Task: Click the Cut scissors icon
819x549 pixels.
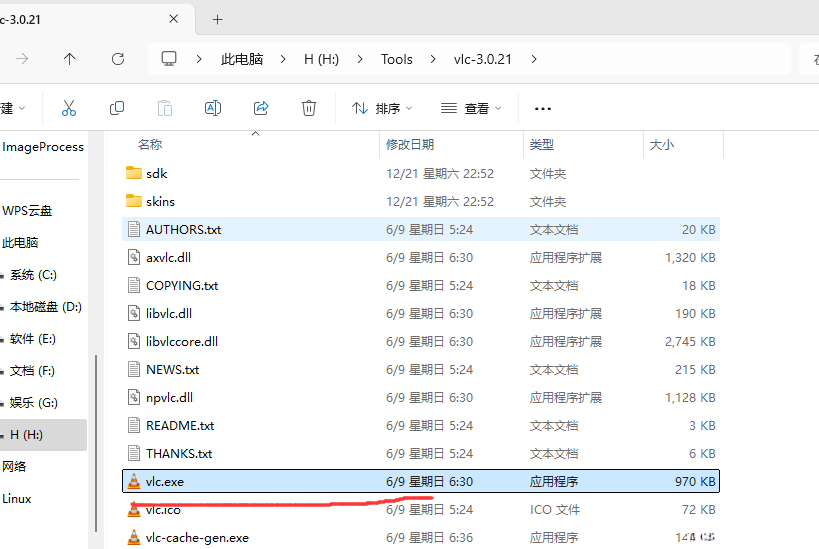Action: coord(69,108)
